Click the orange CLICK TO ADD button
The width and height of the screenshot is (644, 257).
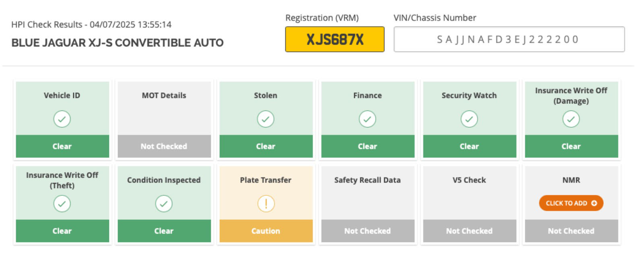(571, 203)
